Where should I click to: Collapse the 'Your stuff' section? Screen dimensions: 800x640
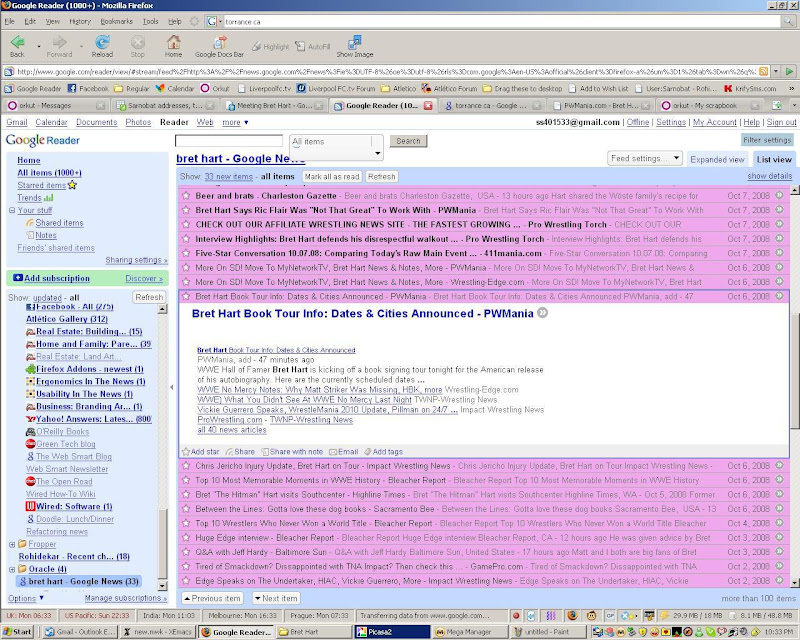click(x=12, y=210)
